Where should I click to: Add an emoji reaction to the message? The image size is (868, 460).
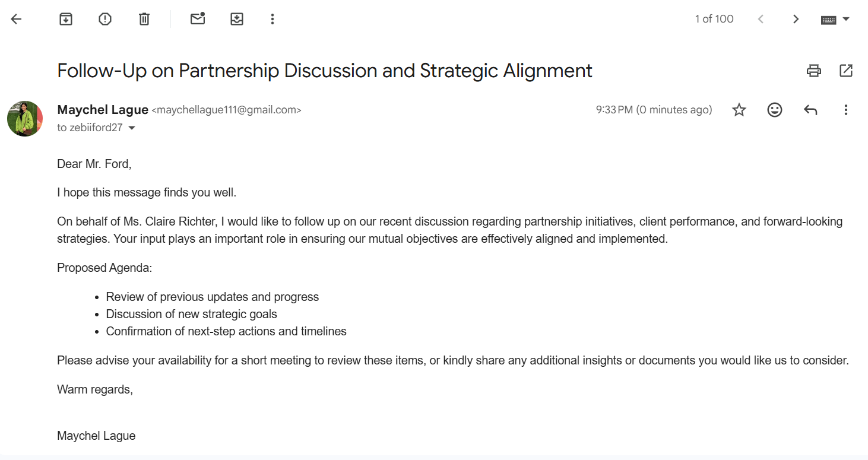775,110
